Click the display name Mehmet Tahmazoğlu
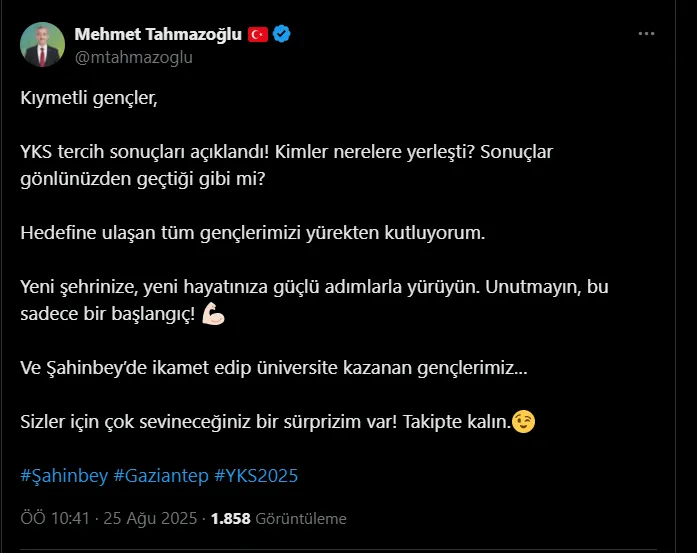The width and height of the screenshot is (697, 553). (158, 35)
